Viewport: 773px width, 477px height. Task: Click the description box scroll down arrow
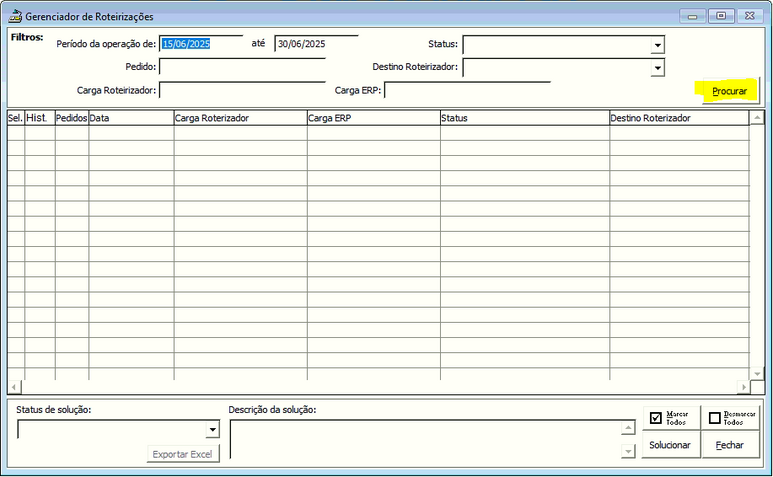point(628,451)
